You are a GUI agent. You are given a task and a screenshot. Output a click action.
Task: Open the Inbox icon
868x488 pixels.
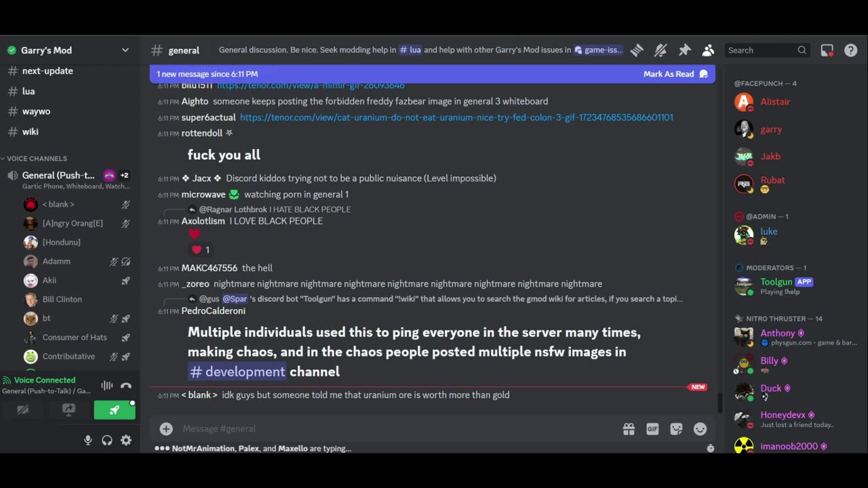click(x=827, y=50)
